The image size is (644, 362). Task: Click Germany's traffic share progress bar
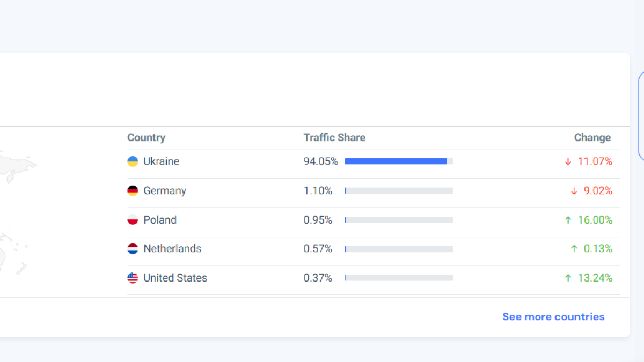(398, 190)
